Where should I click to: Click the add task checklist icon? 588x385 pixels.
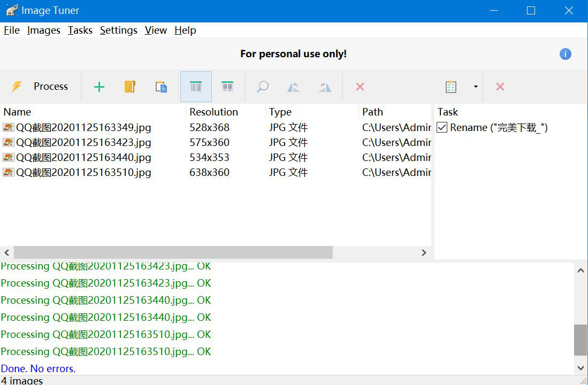tap(451, 87)
